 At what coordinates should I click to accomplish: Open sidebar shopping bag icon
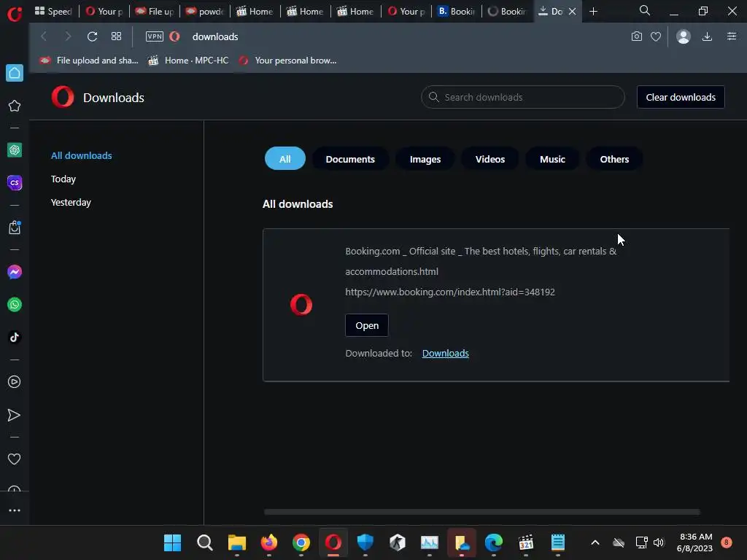pos(15,227)
